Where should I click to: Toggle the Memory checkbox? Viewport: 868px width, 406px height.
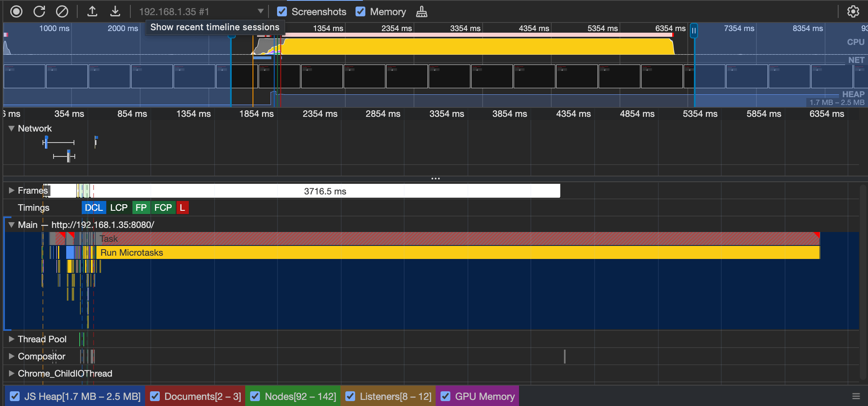pyautogui.click(x=360, y=11)
